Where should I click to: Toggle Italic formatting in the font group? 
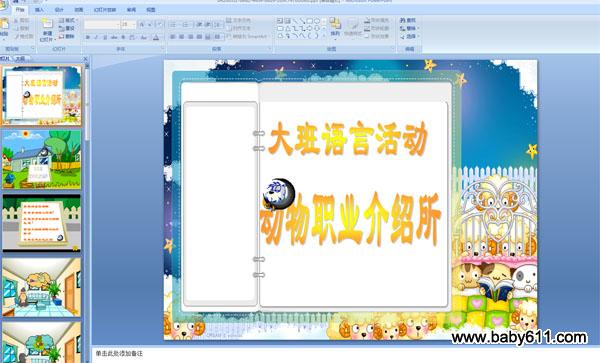(96, 37)
